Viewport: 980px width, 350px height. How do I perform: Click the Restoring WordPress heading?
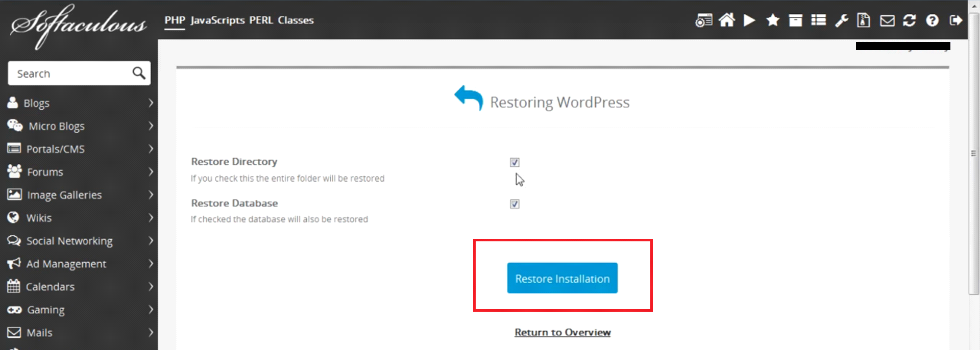point(559,102)
